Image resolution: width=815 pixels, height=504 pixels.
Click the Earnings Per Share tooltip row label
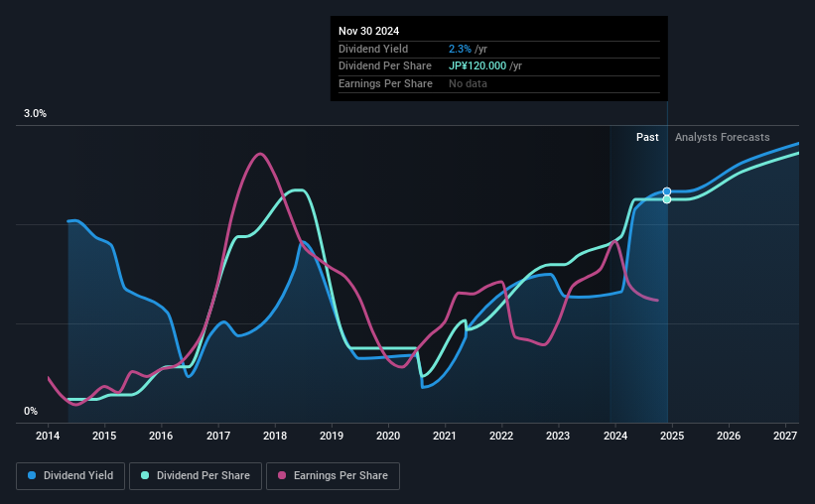[386, 83]
